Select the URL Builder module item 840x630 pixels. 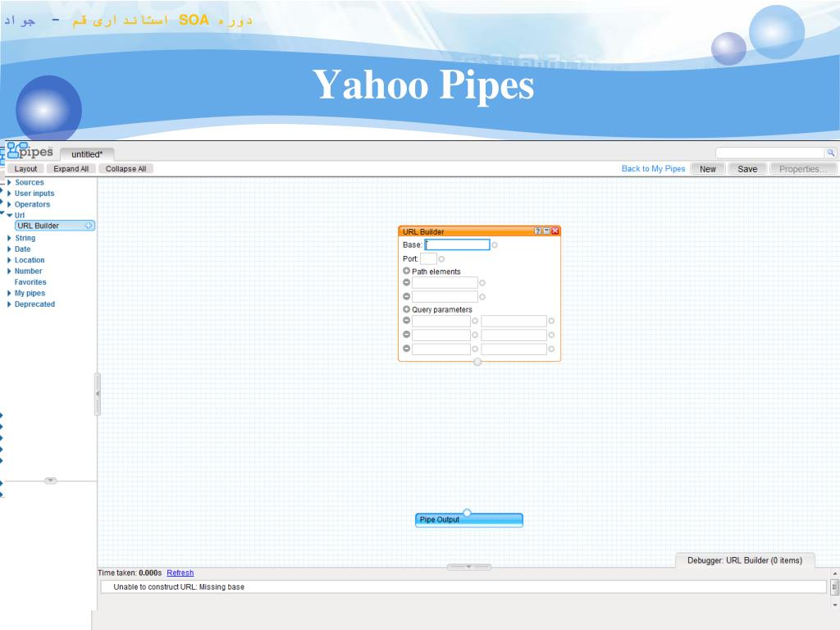click(x=55, y=226)
